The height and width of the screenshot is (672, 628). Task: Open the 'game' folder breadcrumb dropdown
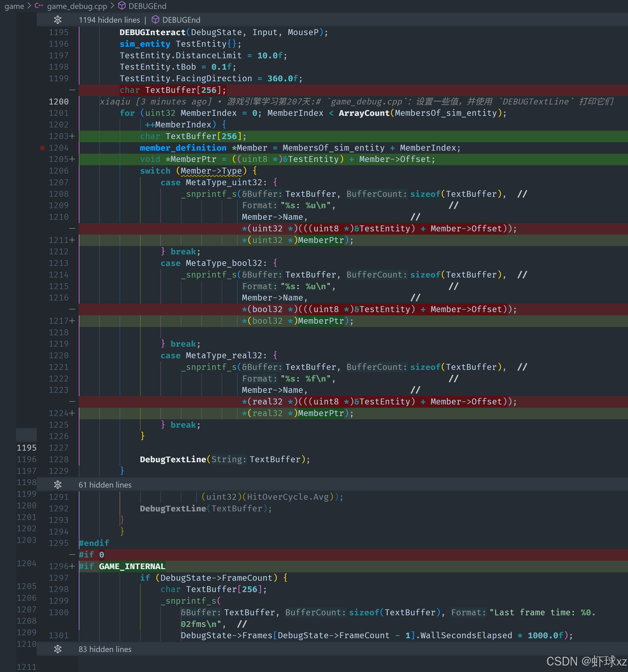tap(14, 6)
